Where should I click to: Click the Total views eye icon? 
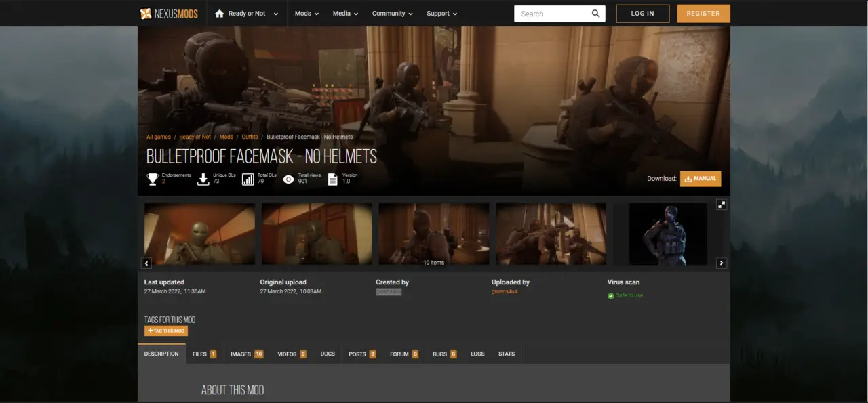(289, 179)
